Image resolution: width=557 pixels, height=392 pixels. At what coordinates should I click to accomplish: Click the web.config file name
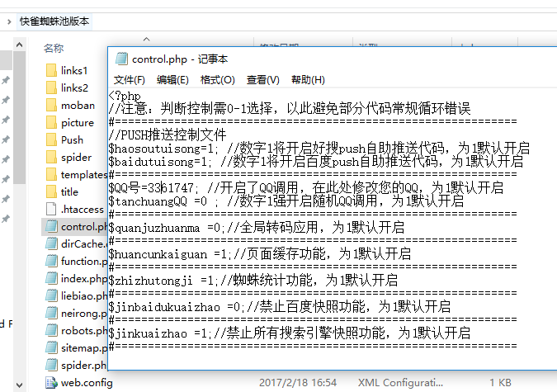[x=87, y=382]
